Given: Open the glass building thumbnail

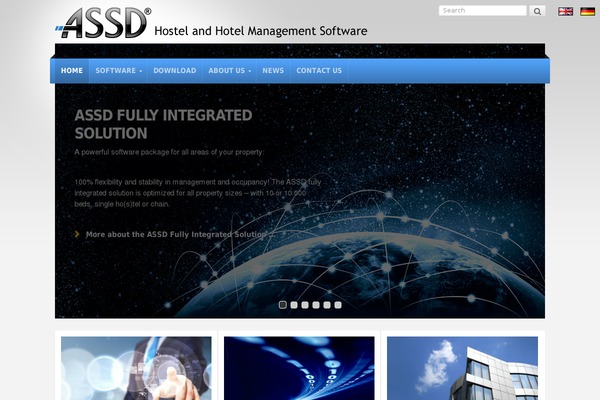Looking at the screenshot, I should (462, 368).
